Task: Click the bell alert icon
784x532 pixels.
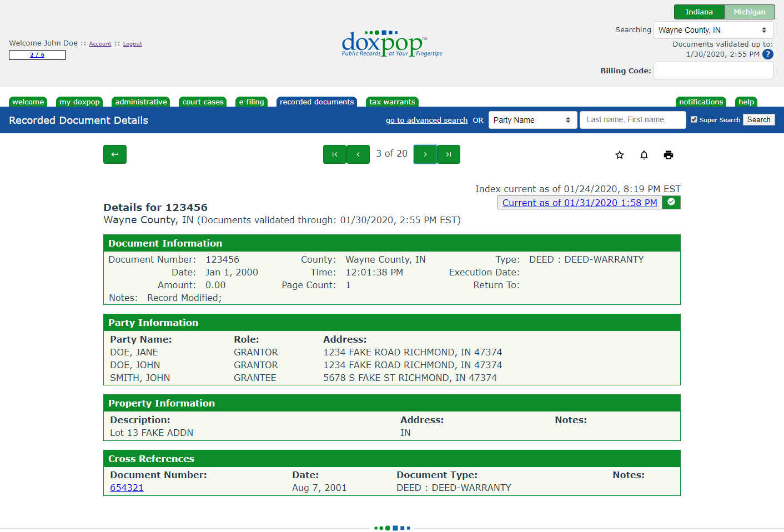Action: pos(644,155)
